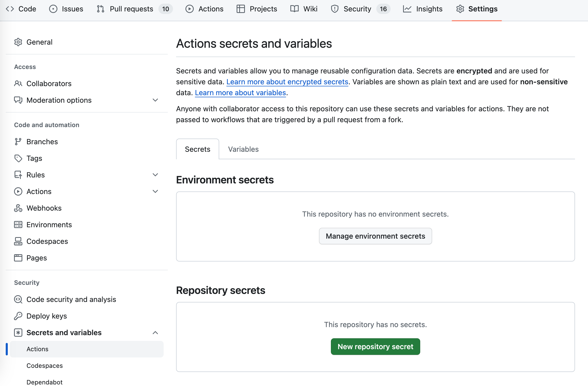588x386 pixels.
Task: Select the Actions play icon in the top navigation
Action: click(189, 9)
